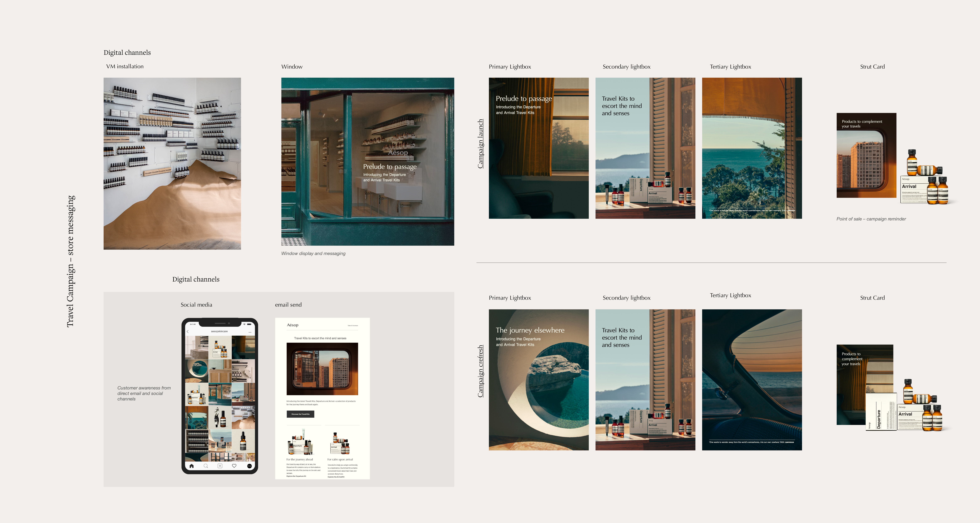Open the dropper bottle post in phone grid

pyautogui.click(x=244, y=441)
